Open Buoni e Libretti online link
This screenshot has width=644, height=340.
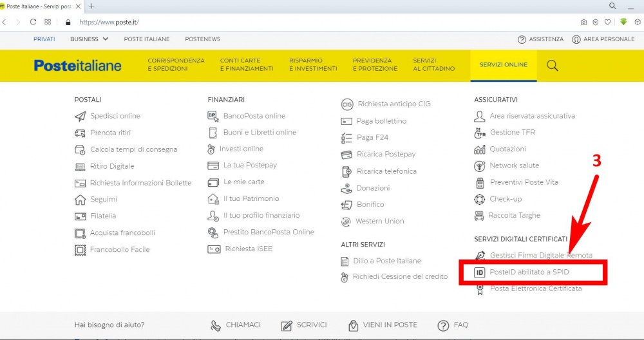coord(260,133)
